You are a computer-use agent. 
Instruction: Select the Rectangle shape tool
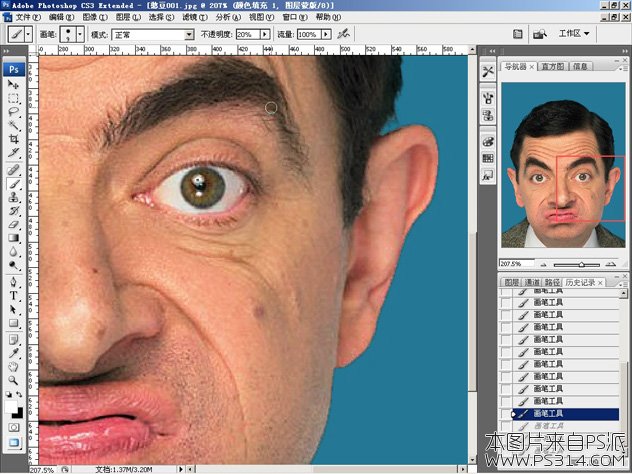[14, 323]
